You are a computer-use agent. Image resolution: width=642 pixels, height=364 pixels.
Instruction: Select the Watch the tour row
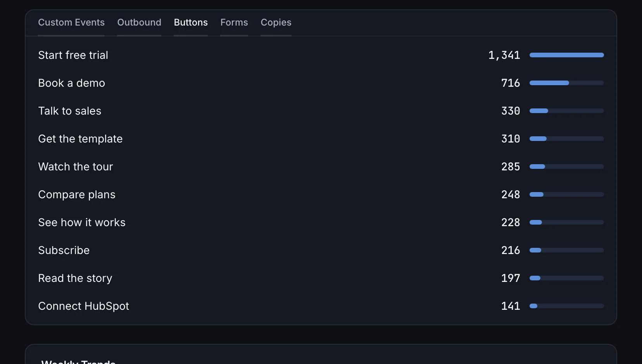pos(321,167)
